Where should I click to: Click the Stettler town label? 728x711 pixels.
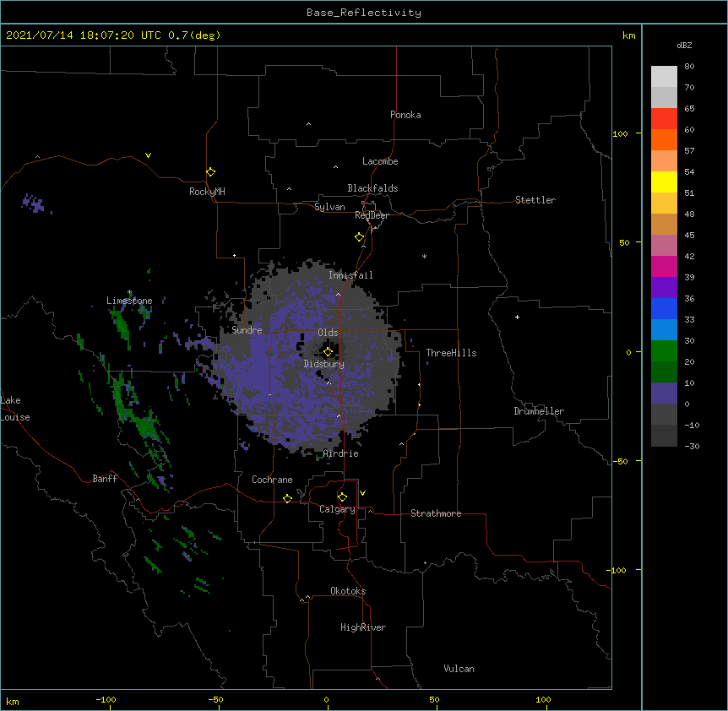point(535,200)
